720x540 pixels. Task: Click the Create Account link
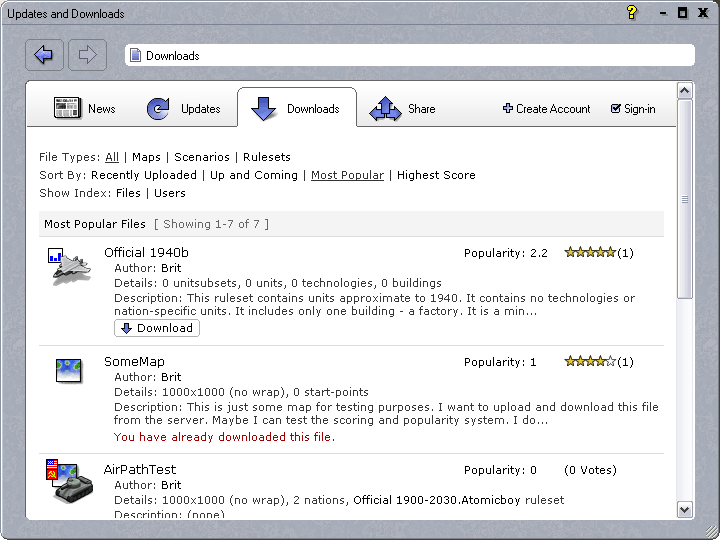click(547, 109)
